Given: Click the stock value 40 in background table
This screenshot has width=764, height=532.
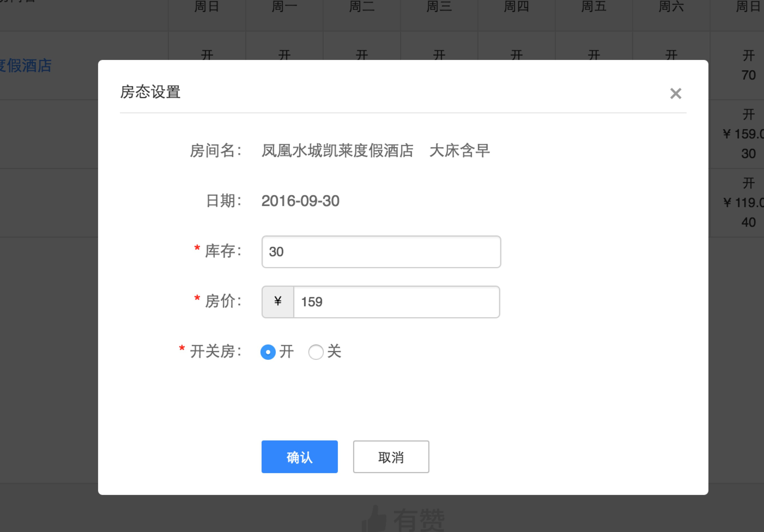Looking at the screenshot, I should point(748,222).
